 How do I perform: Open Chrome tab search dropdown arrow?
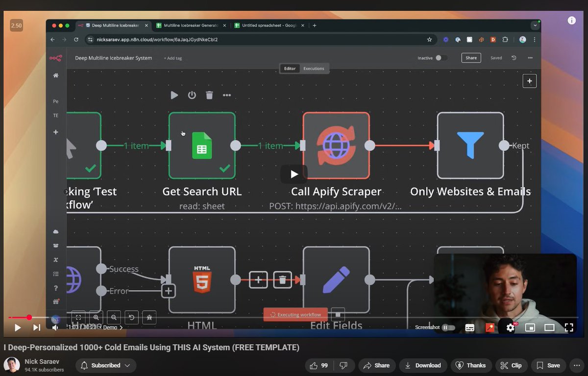(x=535, y=25)
